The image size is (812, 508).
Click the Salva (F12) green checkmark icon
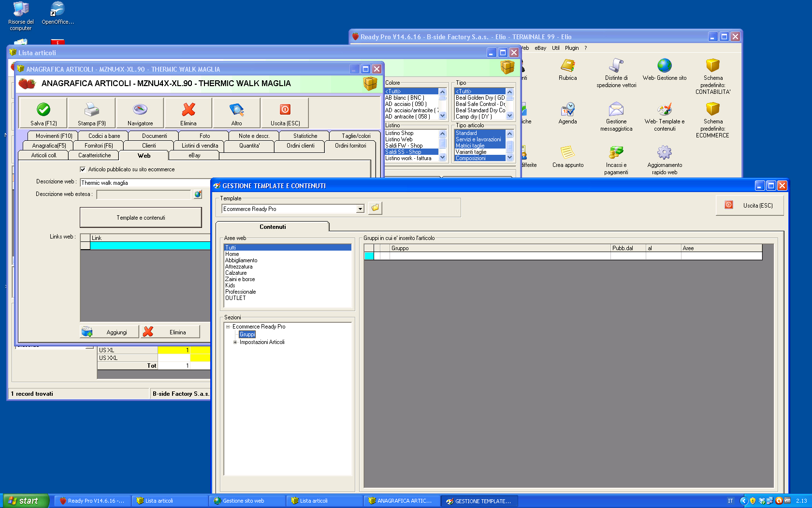tap(43, 110)
